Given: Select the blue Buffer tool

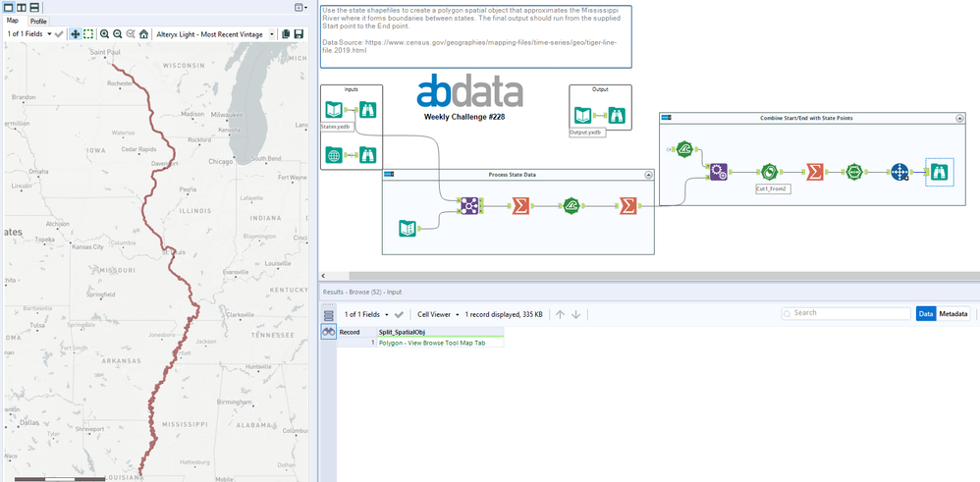Looking at the screenshot, I should point(899,171).
